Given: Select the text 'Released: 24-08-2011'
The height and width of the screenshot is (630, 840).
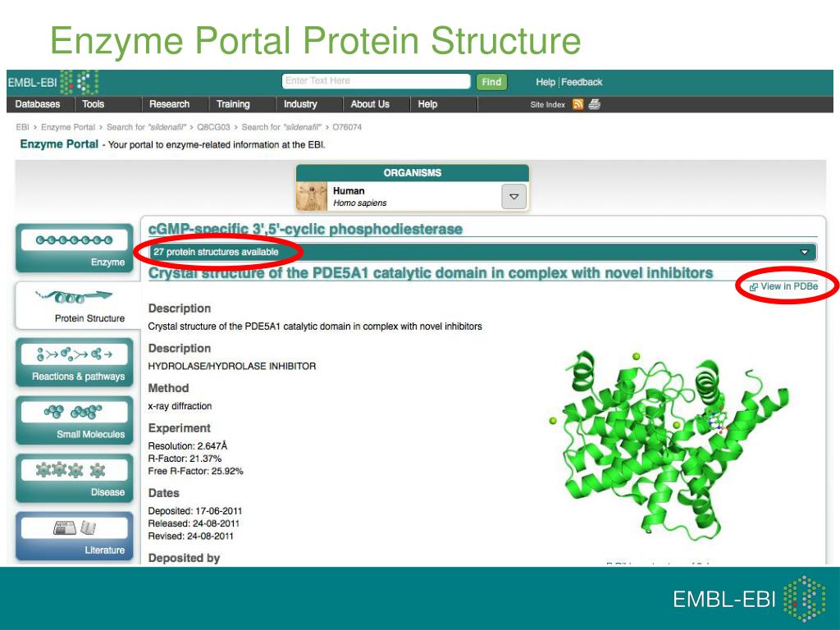Looking at the screenshot, I should click(194, 523).
